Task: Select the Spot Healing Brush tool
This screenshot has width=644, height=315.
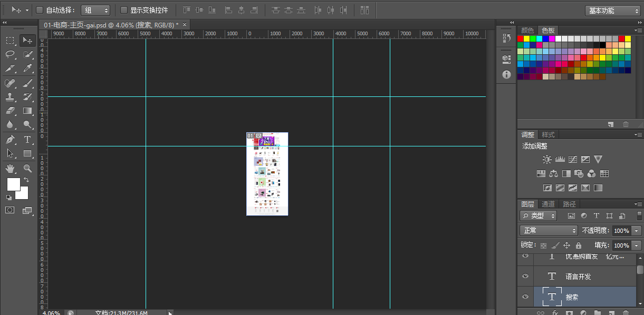Action: coord(10,83)
